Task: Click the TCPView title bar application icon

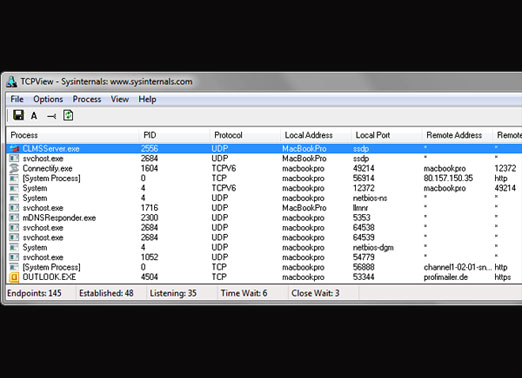Action: [12, 82]
